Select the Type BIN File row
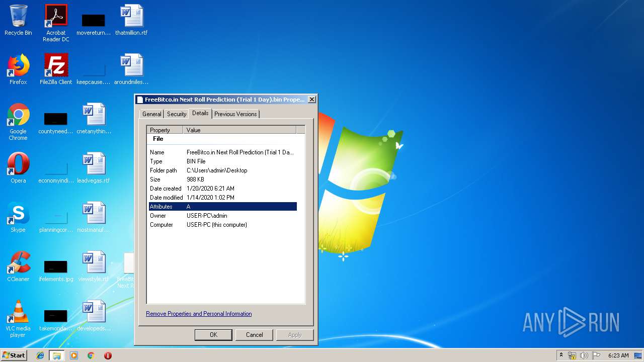This screenshot has height=362, width=644. 222,161
